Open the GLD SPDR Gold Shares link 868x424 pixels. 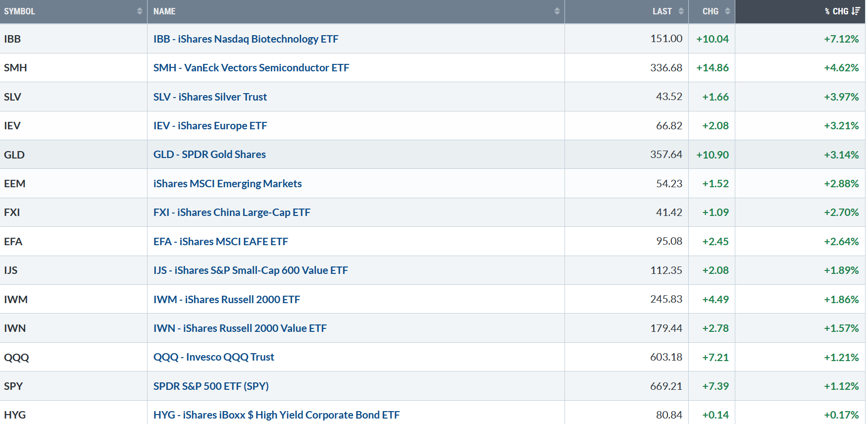pos(209,155)
